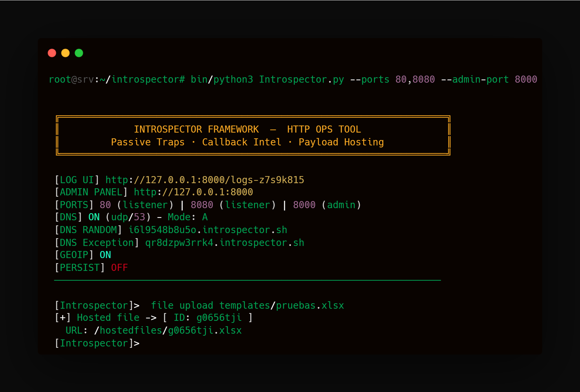Click 'Introspector.py' in the launch command

pos(301,80)
